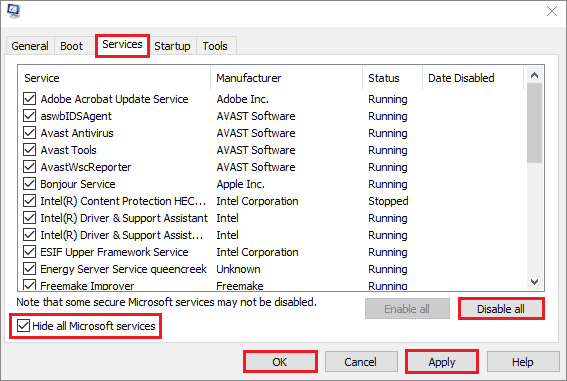
Task: Toggle the Freemake Improver checkbox
Action: pos(29,285)
